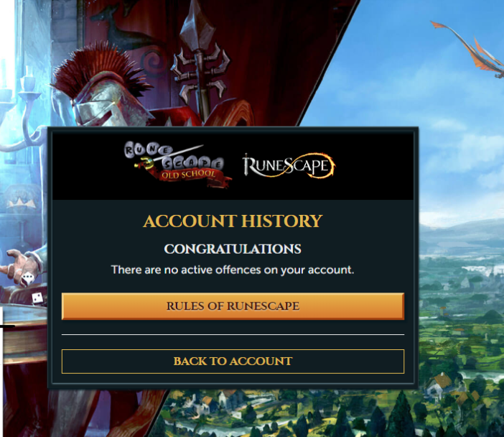Viewport: 504px width, 437px height.
Task: Click the white divider line between buttons
Action: click(233, 335)
